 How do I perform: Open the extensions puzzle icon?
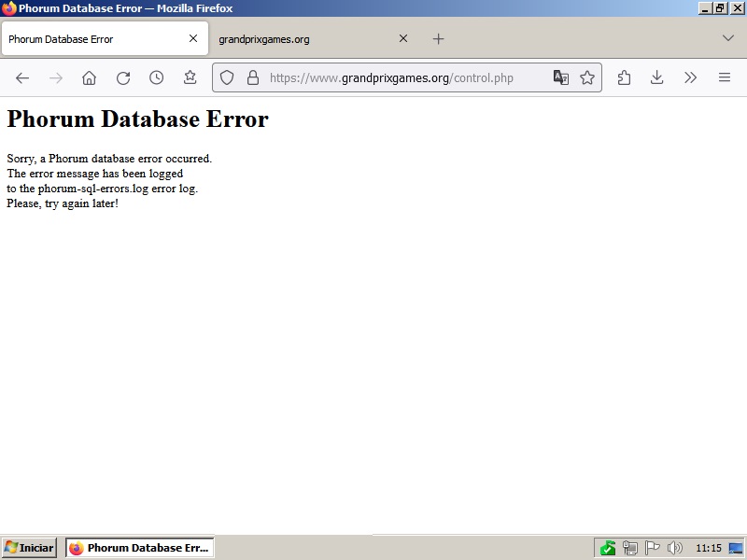pos(624,77)
